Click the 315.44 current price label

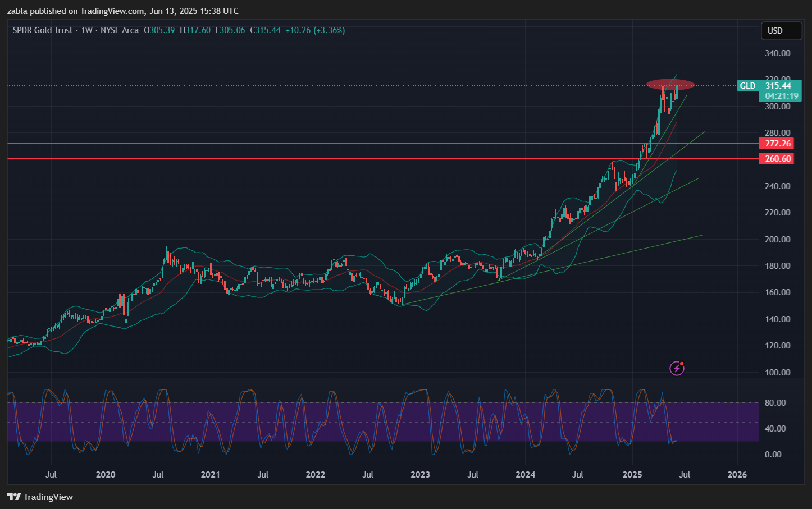coord(778,86)
